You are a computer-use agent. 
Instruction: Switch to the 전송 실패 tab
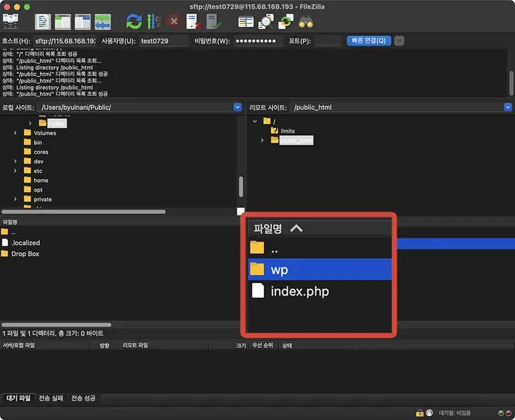tap(51, 398)
